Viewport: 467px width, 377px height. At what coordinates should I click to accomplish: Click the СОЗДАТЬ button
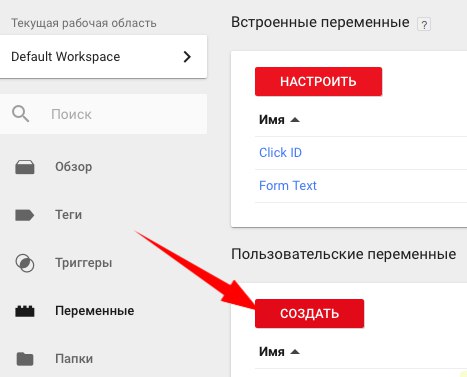point(309,313)
